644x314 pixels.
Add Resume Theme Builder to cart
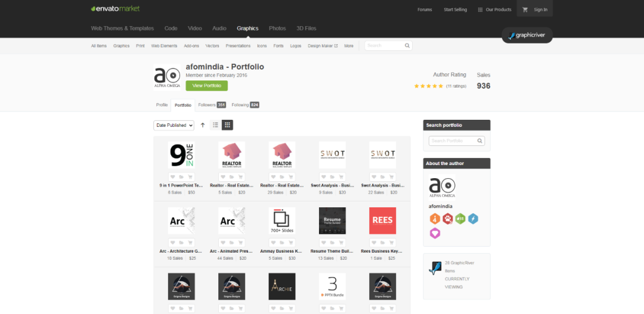click(341, 243)
